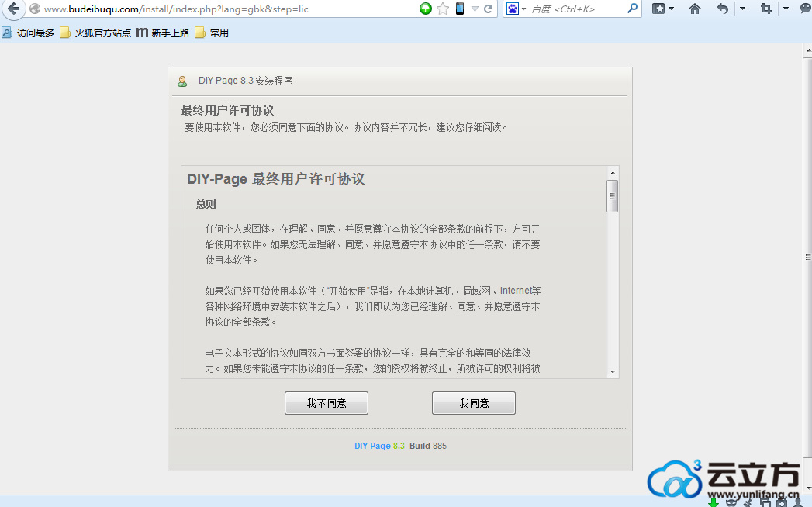Expand the undo button dropdown arrow

(743, 9)
